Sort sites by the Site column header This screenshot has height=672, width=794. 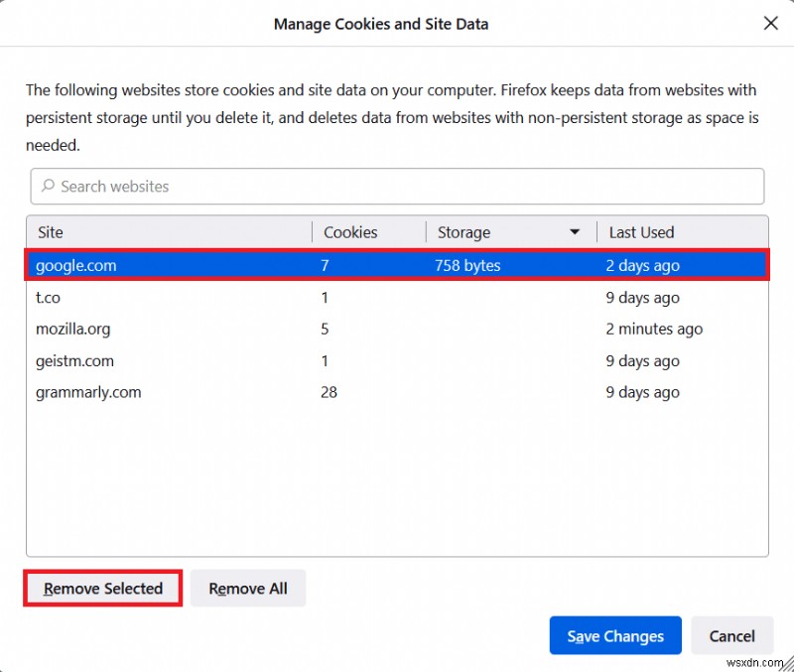click(50, 231)
